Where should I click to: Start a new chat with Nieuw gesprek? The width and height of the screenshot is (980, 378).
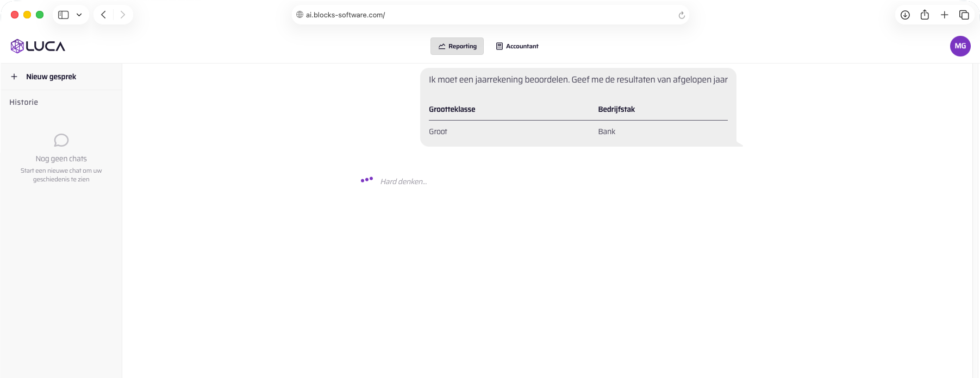(x=51, y=77)
